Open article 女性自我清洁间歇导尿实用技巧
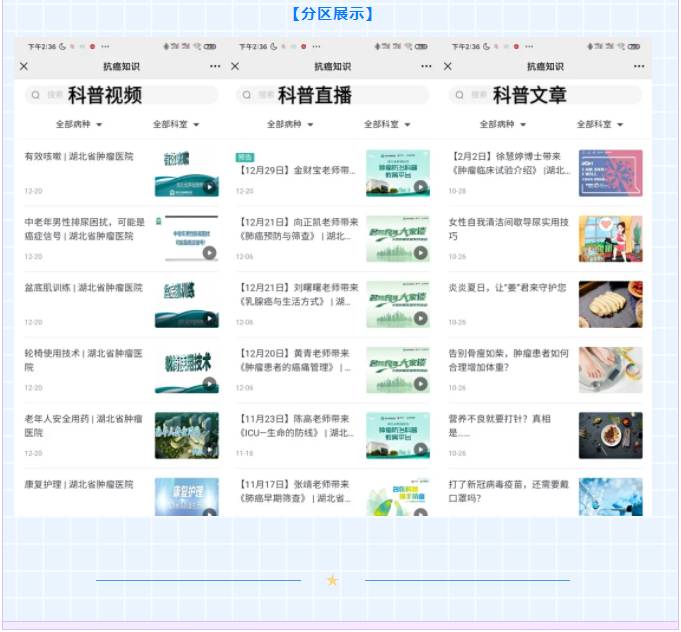Image resolution: width=681 pixels, height=632 pixels. click(509, 229)
